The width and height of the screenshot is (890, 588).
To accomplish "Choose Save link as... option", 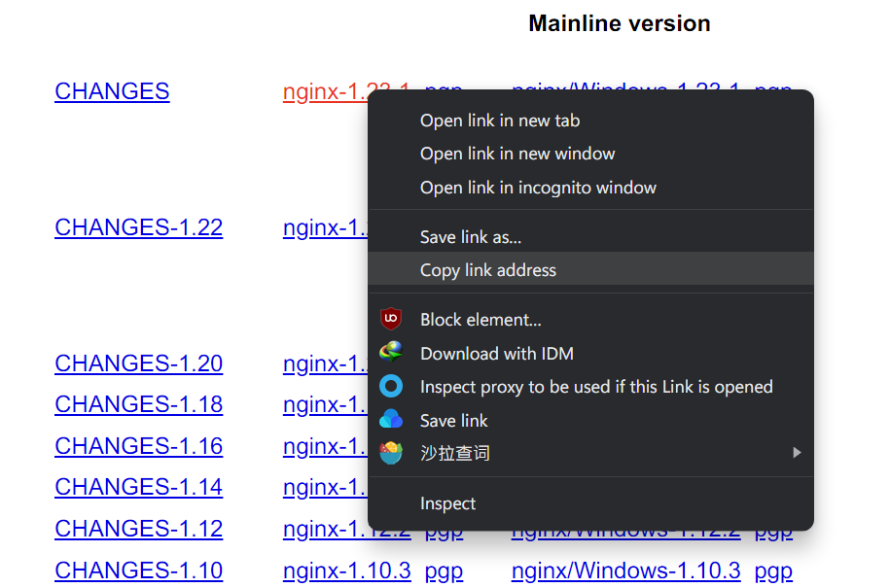I will [470, 237].
